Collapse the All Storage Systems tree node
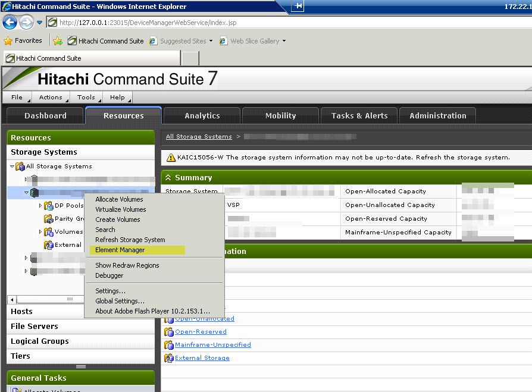532x392 pixels. (x=12, y=167)
